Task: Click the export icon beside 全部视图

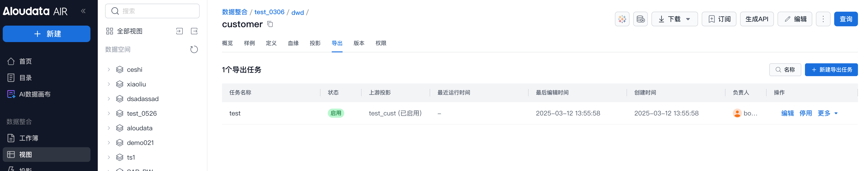Action: tap(194, 31)
